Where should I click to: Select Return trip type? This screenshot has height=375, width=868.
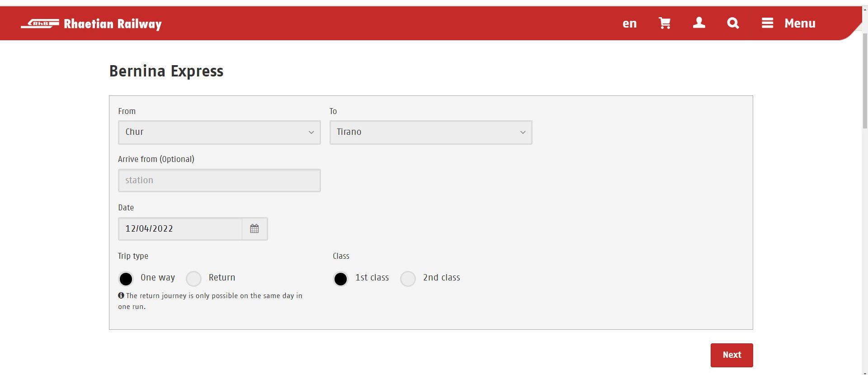pyautogui.click(x=194, y=279)
